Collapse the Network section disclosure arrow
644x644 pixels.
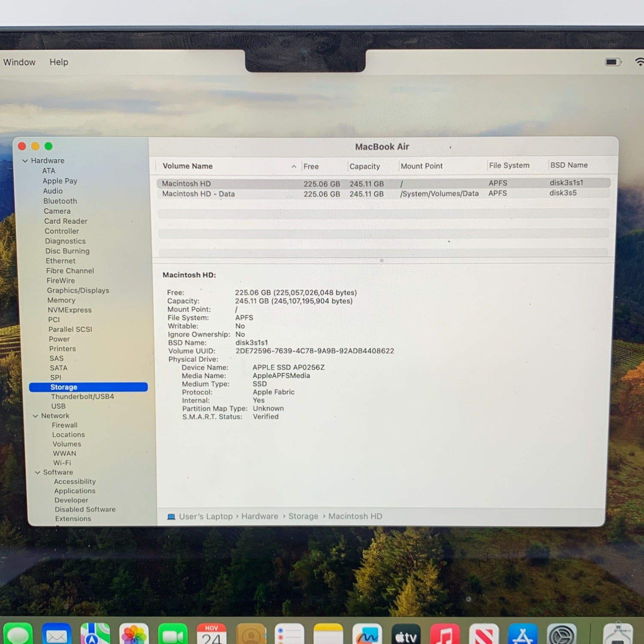click(35, 416)
